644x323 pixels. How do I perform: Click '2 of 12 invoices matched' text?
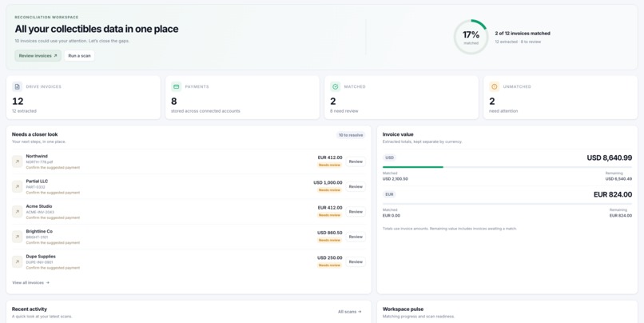[x=523, y=34]
